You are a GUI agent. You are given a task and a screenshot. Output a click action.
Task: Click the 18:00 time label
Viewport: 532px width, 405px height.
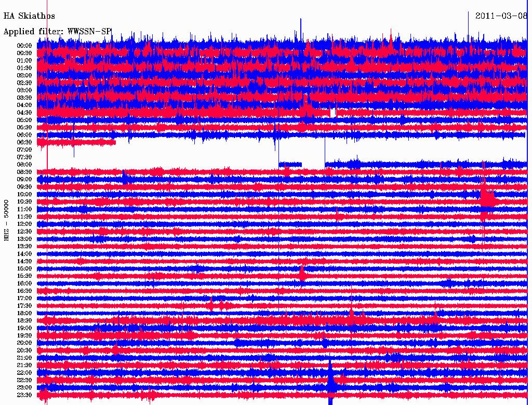click(24, 313)
